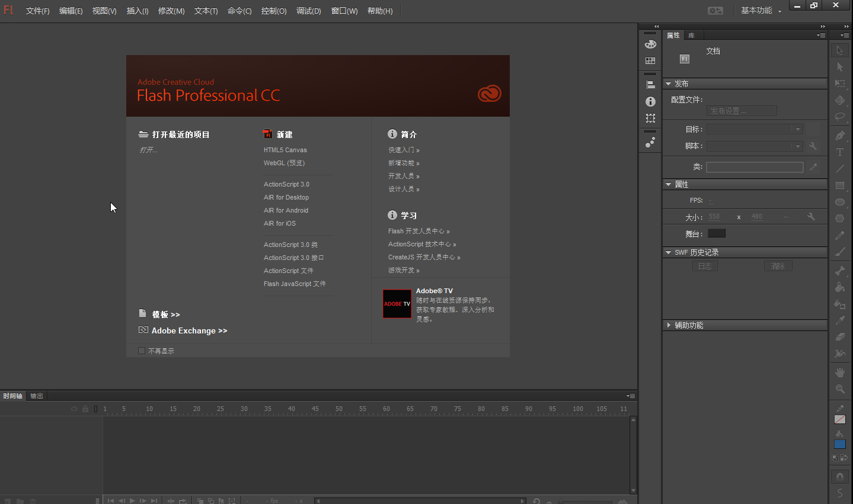Click the blue fill color swatch
This screenshot has height=504, width=853.
[x=840, y=444]
